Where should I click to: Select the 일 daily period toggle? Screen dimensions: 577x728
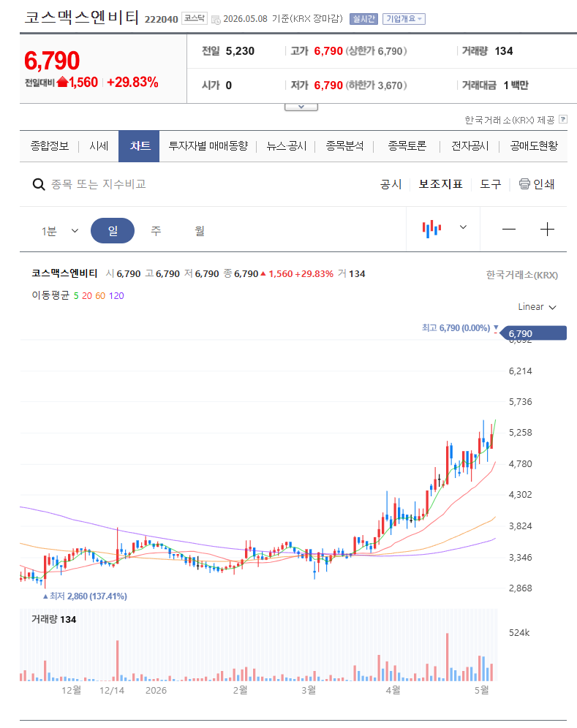coord(113,231)
